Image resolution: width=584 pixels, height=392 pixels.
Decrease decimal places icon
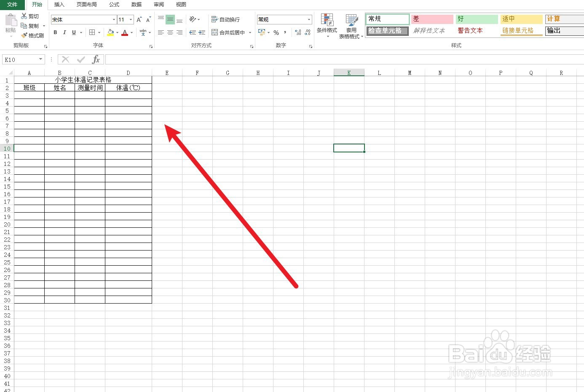(308, 32)
